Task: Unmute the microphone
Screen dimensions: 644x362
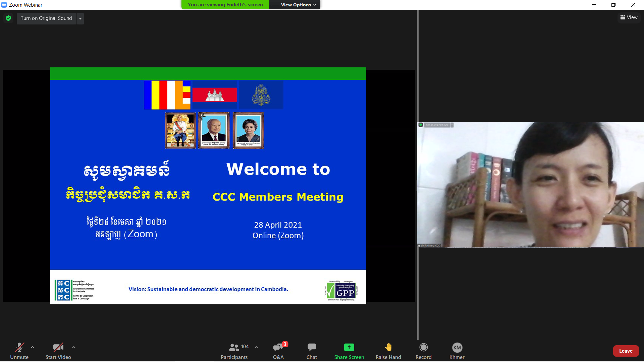Action: [x=19, y=351]
